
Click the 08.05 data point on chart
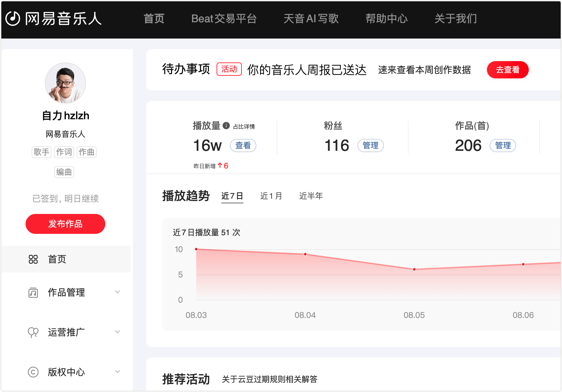pyautogui.click(x=414, y=269)
